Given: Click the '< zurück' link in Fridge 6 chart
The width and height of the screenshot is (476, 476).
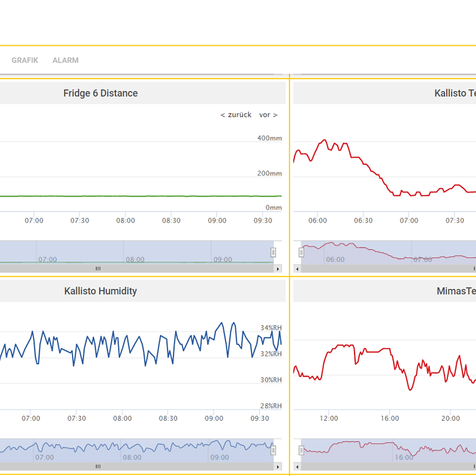Looking at the screenshot, I should click(x=236, y=115).
